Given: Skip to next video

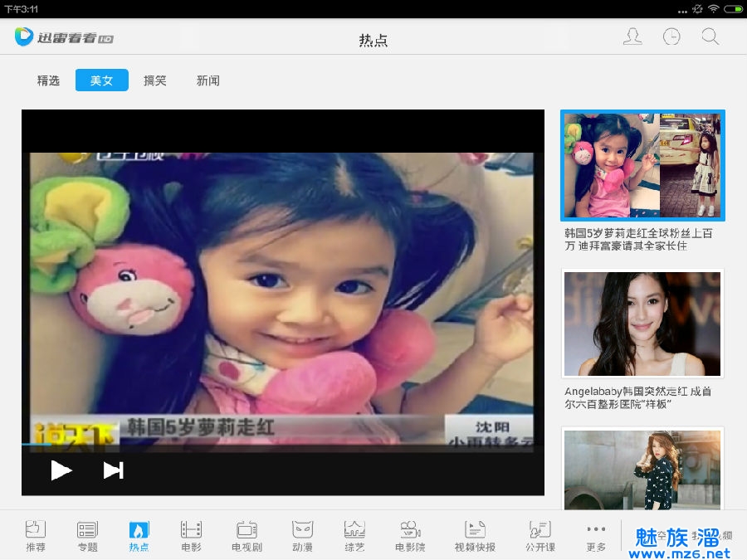Looking at the screenshot, I should (x=113, y=470).
